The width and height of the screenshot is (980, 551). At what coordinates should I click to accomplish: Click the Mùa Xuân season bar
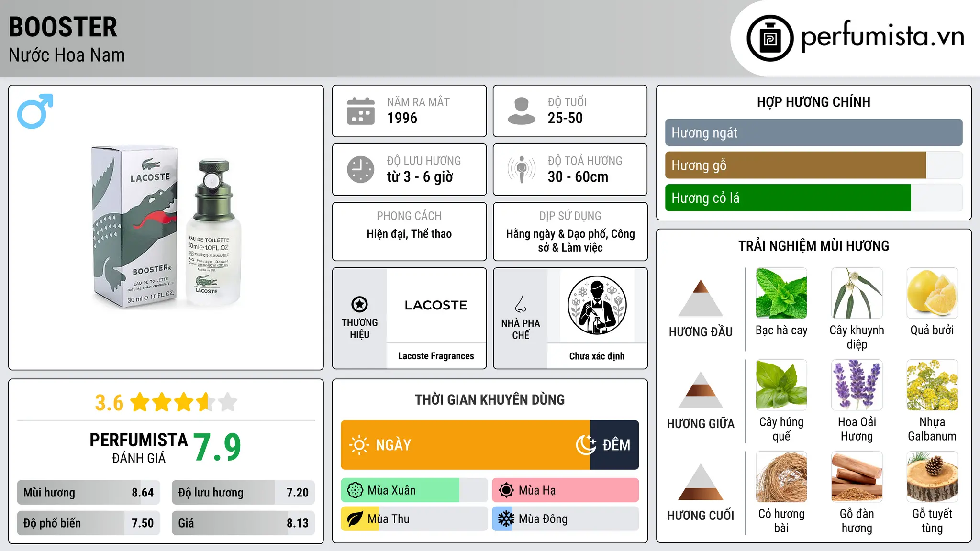pos(414,490)
